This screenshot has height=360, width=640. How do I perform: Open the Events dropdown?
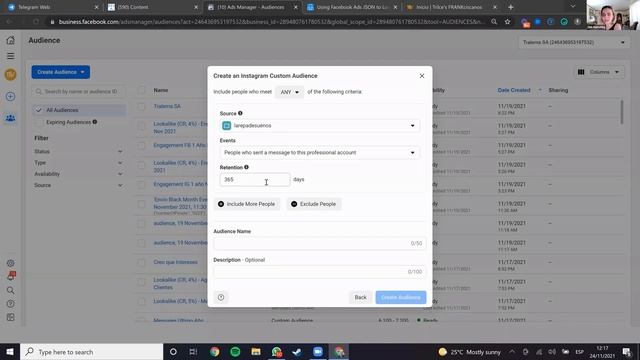[320, 153]
